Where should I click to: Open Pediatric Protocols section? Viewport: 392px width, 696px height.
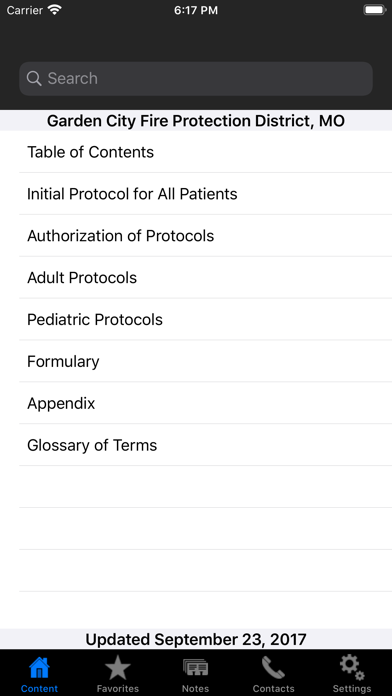coord(206,319)
